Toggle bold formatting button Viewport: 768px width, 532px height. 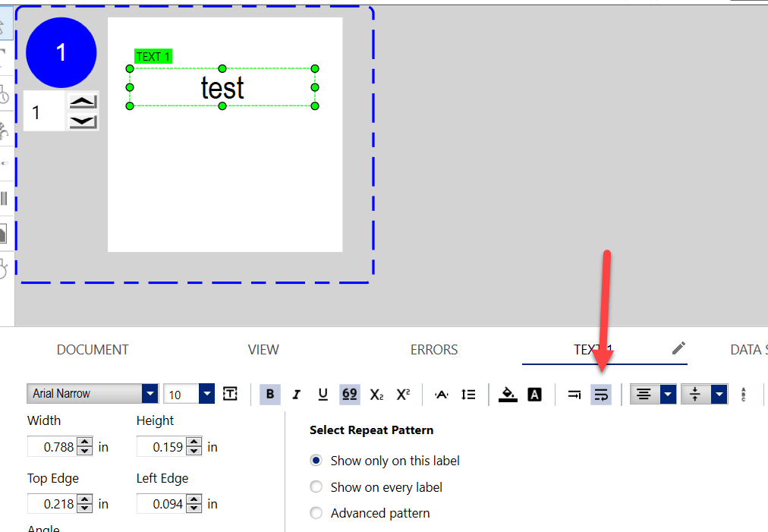tap(270, 394)
